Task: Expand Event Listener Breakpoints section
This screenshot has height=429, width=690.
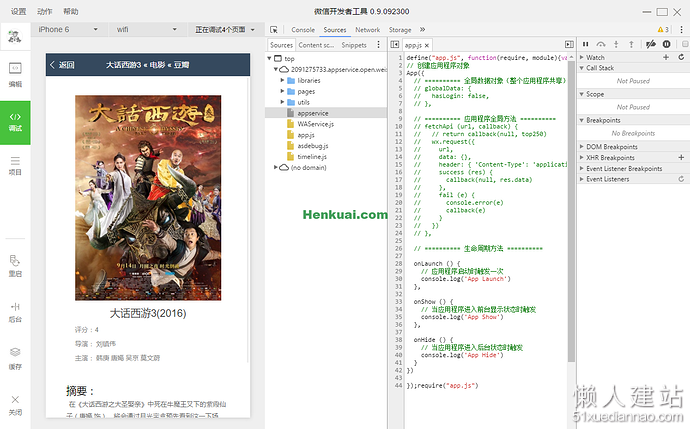Action: click(x=581, y=169)
